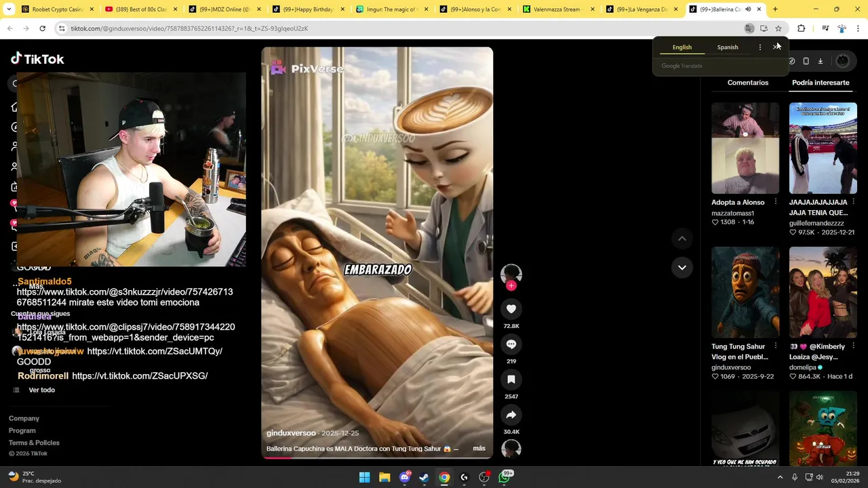Open the Program footer link
868x488 pixels.
[x=22, y=431]
